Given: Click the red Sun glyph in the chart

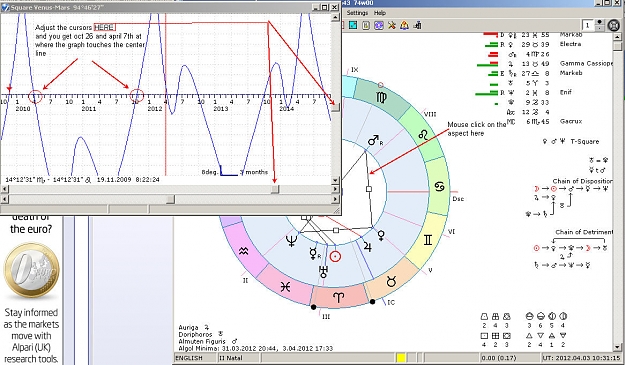Looking at the screenshot, I should [x=336, y=256].
